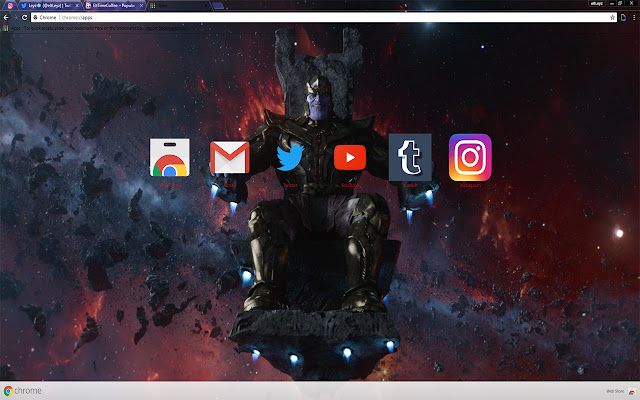Click the Web Store link in footer

[615, 391]
